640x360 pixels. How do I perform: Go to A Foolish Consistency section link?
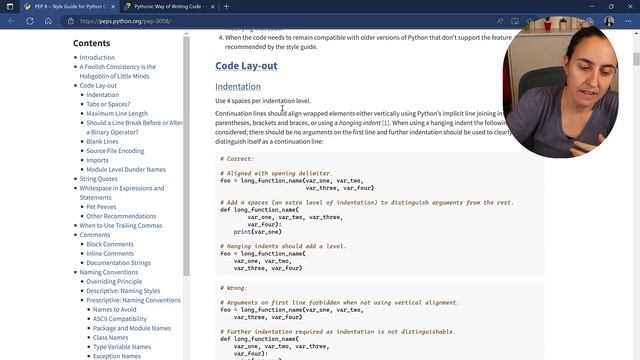point(118,71)
